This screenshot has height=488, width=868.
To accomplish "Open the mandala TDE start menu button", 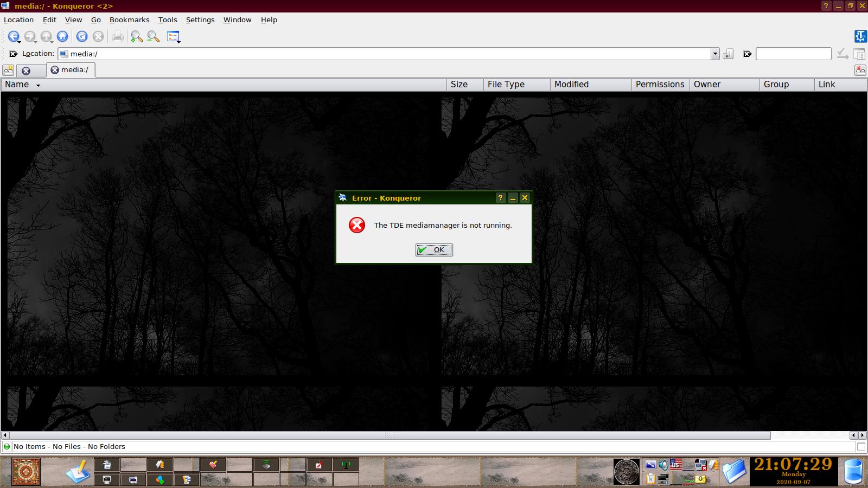I will pyautogui.click(x=26, y=472).
